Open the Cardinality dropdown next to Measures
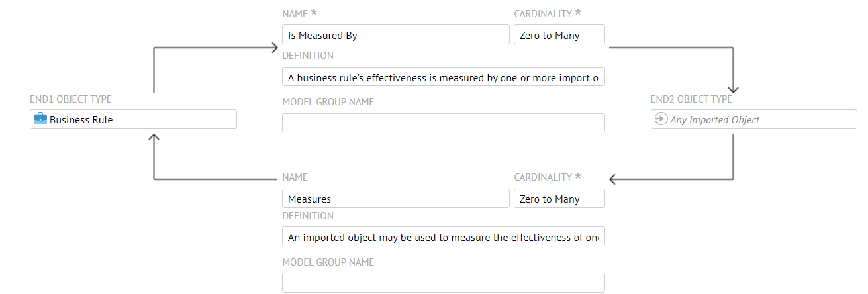868x294 pixels. click(x=559, y=199)
